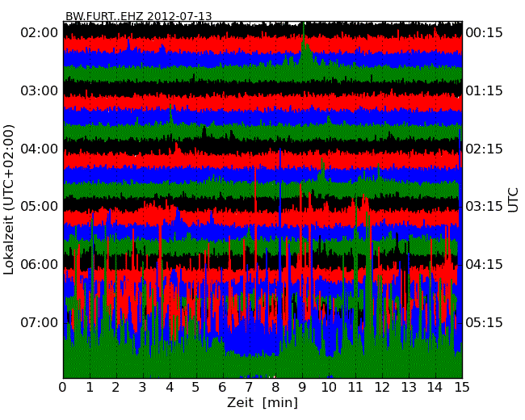
Task: Select the 03:00 local time label
Action: [x=40, y=90]
